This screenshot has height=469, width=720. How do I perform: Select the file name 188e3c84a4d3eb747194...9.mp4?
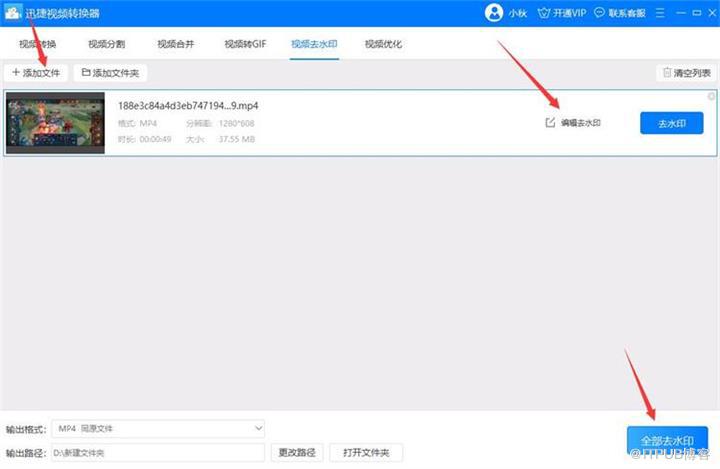(188, 106)
